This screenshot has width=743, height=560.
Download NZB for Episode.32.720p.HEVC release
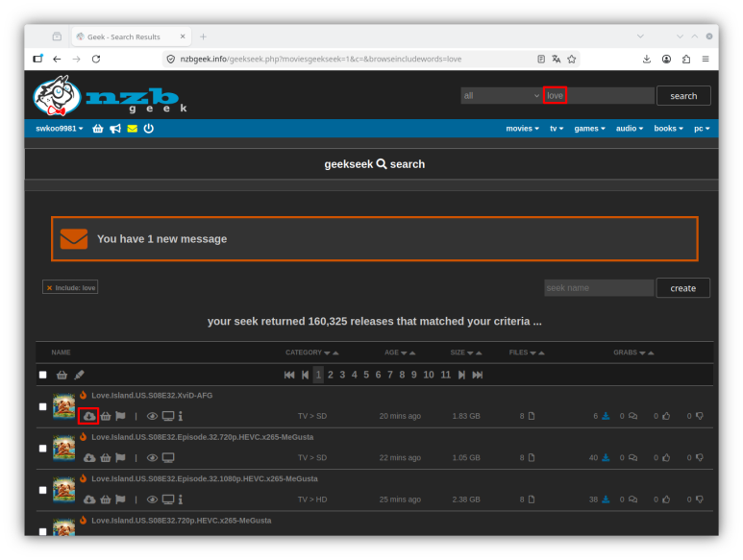[89, 458]
